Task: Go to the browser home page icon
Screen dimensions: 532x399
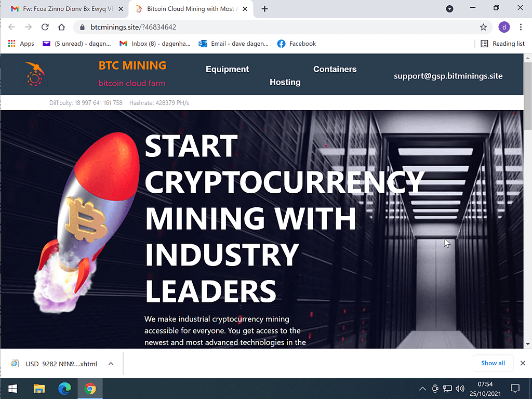Action: click(61, 27)
